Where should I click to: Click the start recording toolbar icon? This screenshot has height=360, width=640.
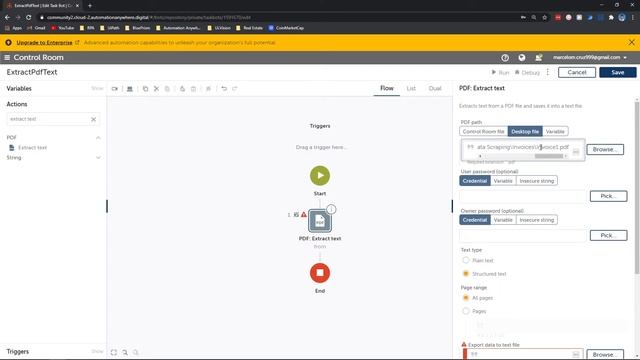pyautogui.click(x=115, y=89)
